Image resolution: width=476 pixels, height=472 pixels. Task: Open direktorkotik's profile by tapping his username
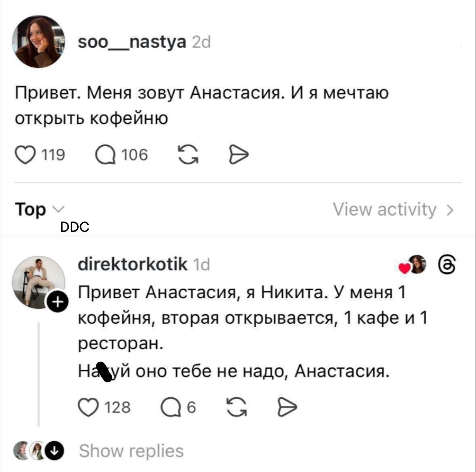(133, 265)
